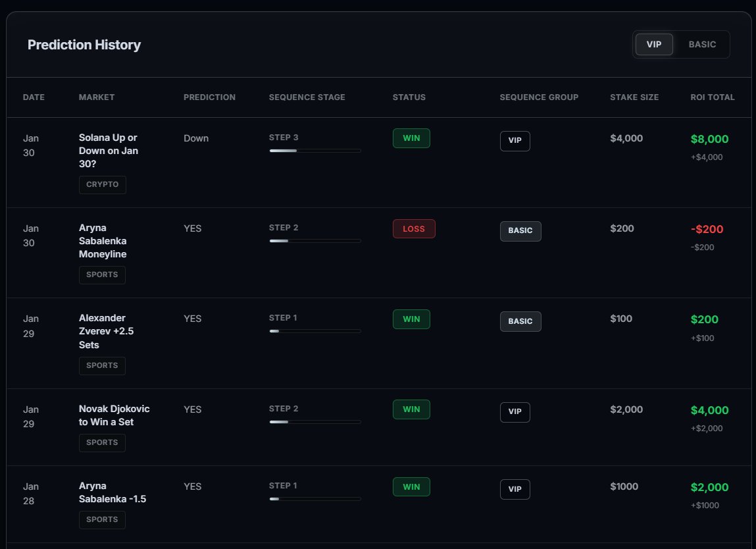The width and height of the screenshot is (756, 549).
Task: Click the Step 3 progress bar on Solana row
Action: click(x=315, y=150)
